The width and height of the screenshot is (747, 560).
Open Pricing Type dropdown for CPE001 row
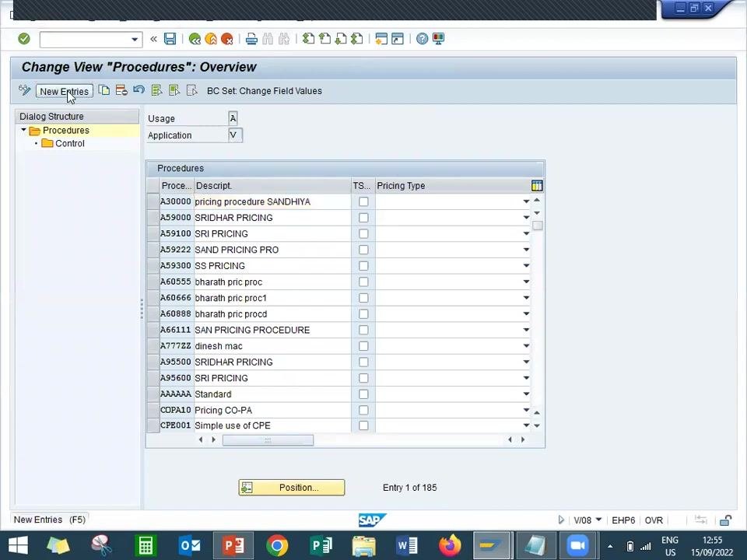(526, 425)
